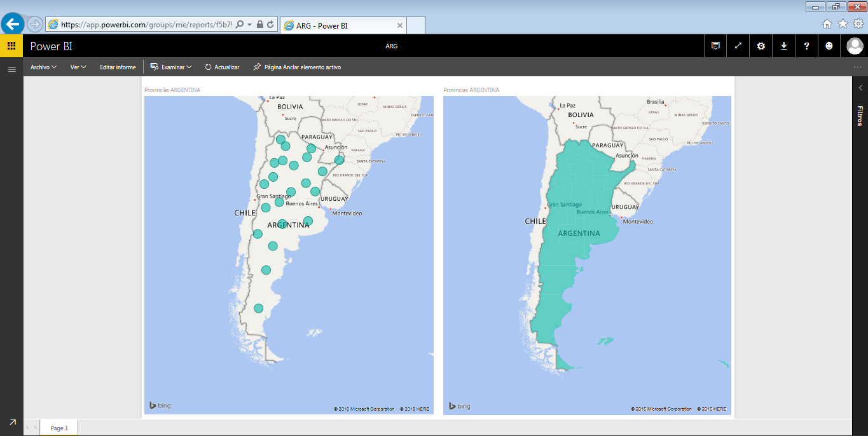This screenshot has width=868, height=436.
Task: Expand the Filtros pane chevron
Action: point(860,88)
